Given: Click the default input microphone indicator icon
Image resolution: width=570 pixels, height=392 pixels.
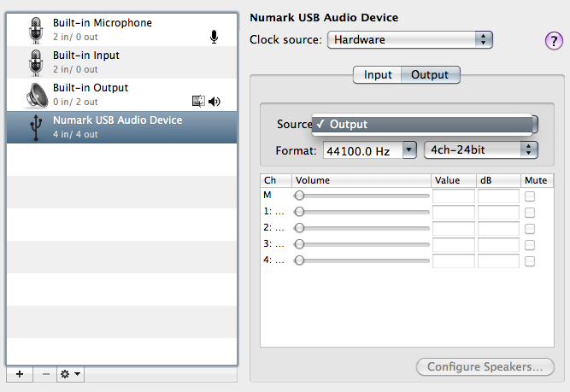Looking at the screenshot, I should [214, 36].
